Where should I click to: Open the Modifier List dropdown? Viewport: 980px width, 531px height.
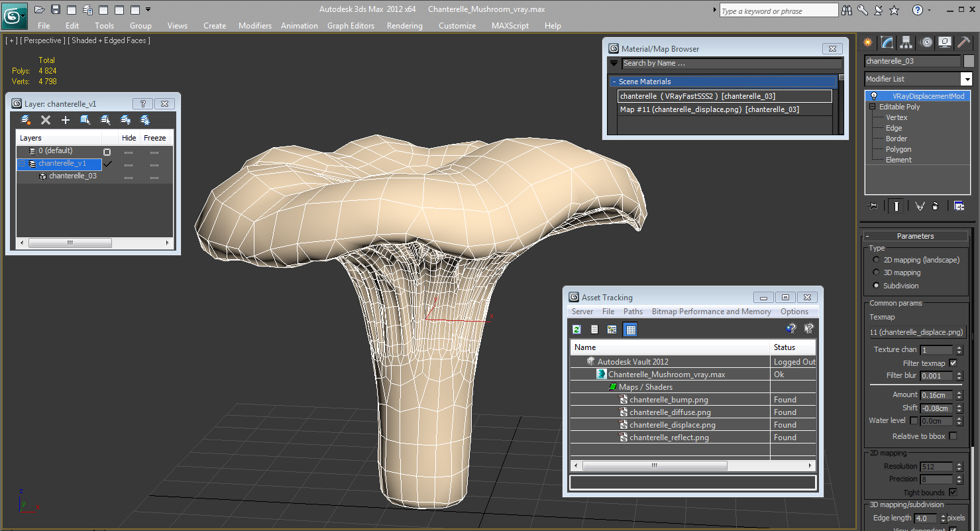pos(966,79)
